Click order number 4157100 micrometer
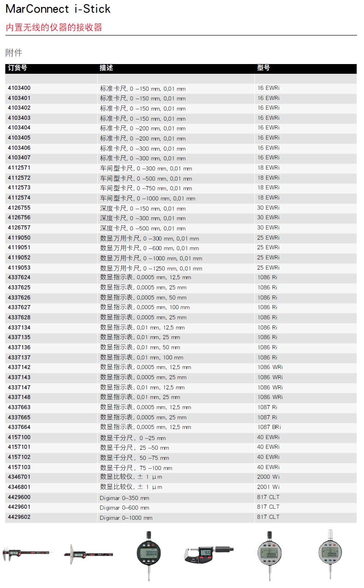364x588 pixels. click(19, 437)
